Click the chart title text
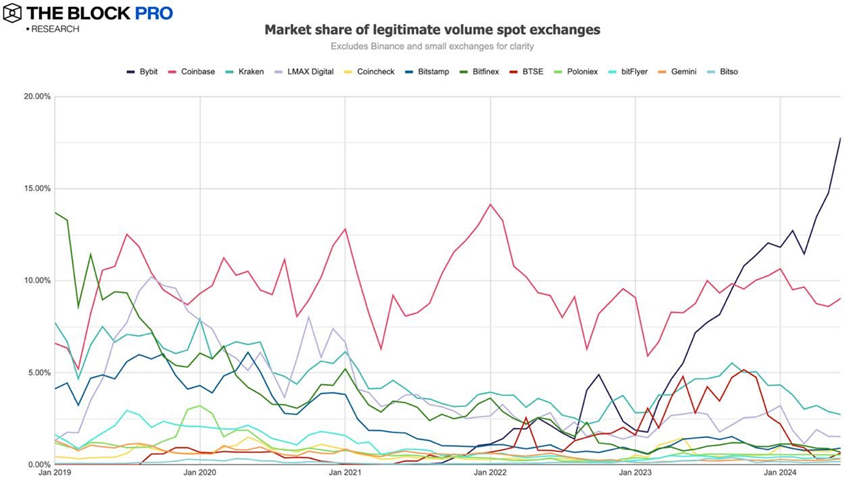The image size is (865, 501). (x=432, y=29)
